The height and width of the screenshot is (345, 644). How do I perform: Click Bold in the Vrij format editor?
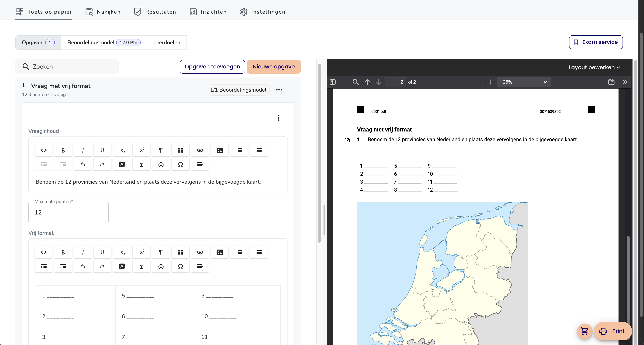(63, 252)
